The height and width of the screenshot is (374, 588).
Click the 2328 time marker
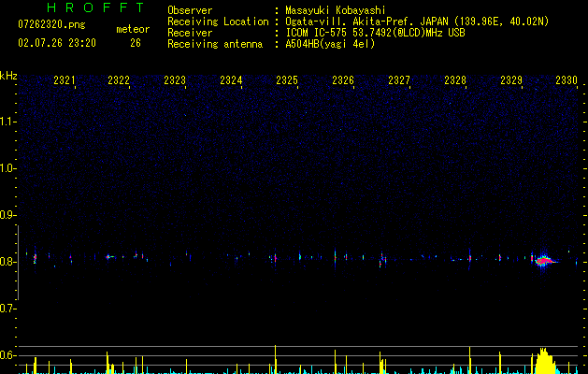pyautogui.click(x=455, y=80)
